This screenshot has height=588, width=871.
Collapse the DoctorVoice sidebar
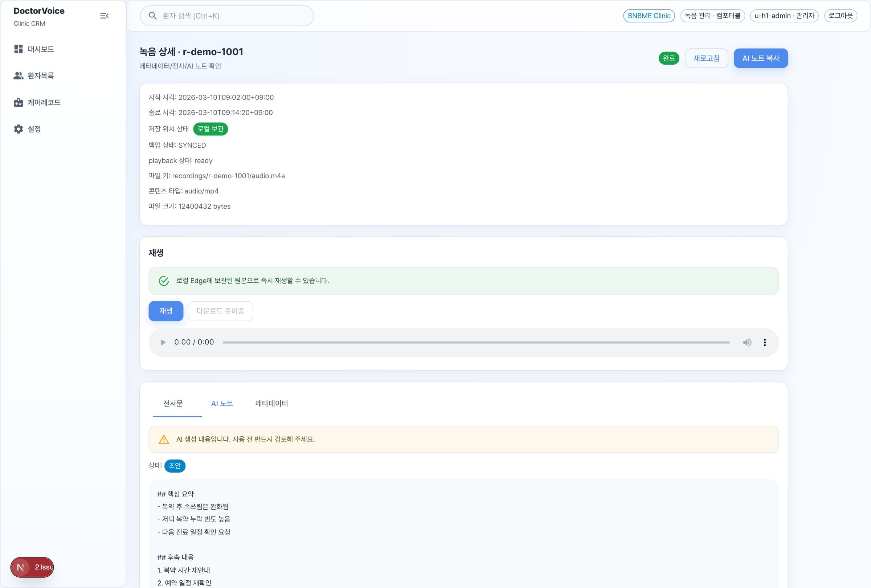(x=104, y=15)
